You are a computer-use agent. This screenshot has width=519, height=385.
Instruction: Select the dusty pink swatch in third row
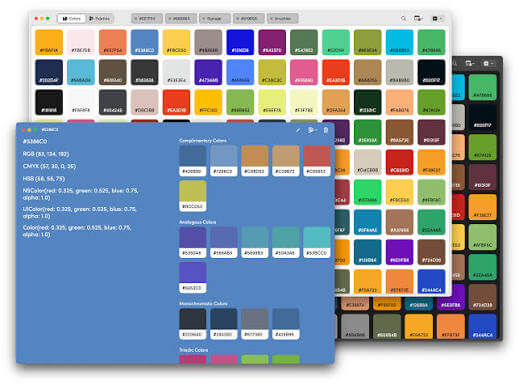(144, 102)
